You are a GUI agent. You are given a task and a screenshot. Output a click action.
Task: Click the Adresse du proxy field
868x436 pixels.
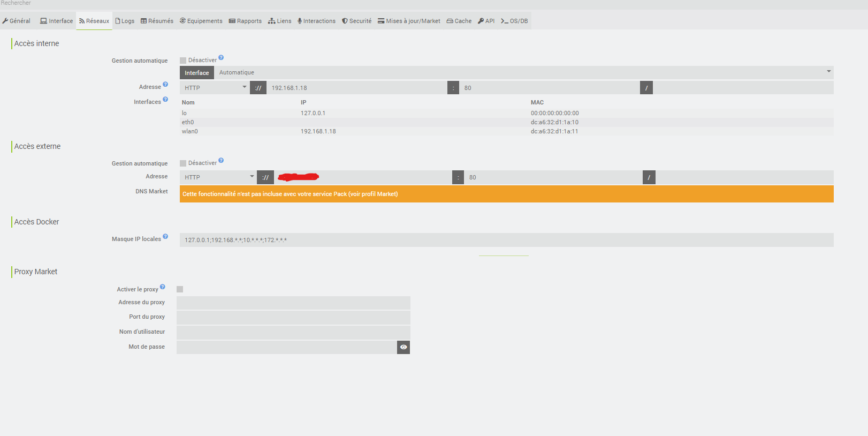pos(293,303)
